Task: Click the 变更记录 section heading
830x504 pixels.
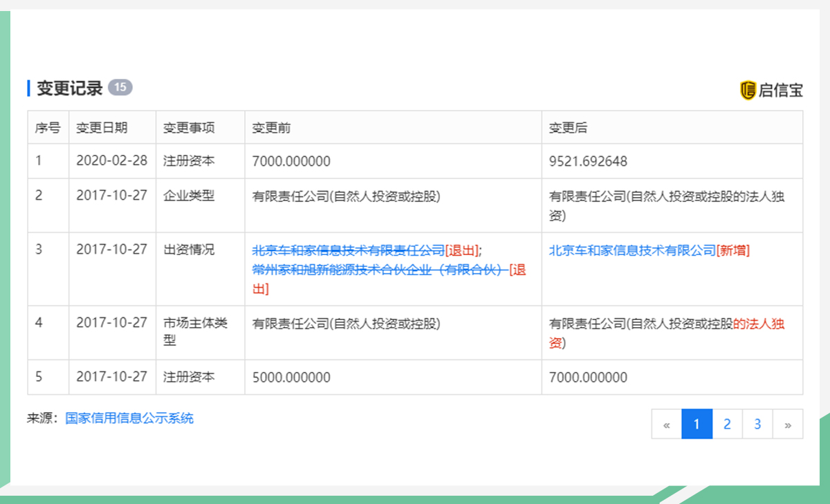Action: click(69, 88)
